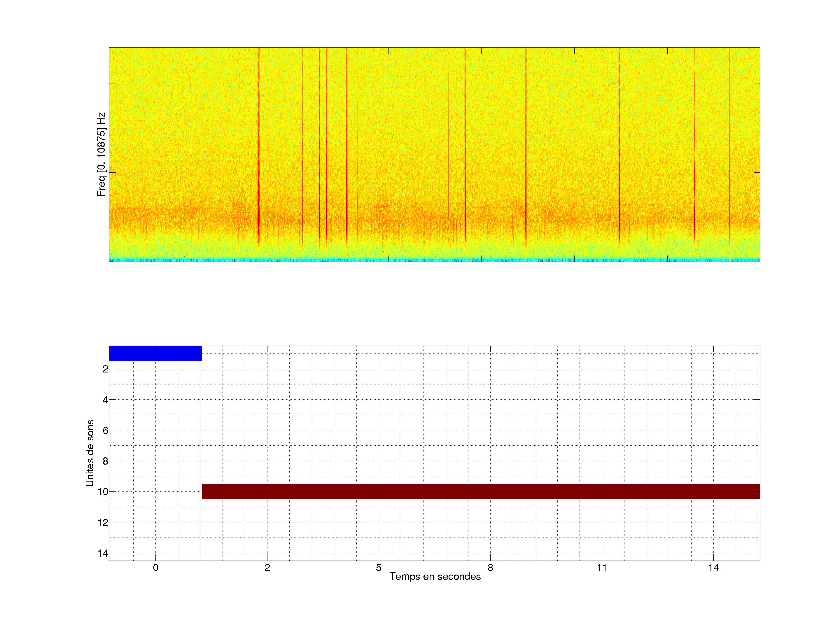Click the x-axis tick label '0'

tap(155, 568)
